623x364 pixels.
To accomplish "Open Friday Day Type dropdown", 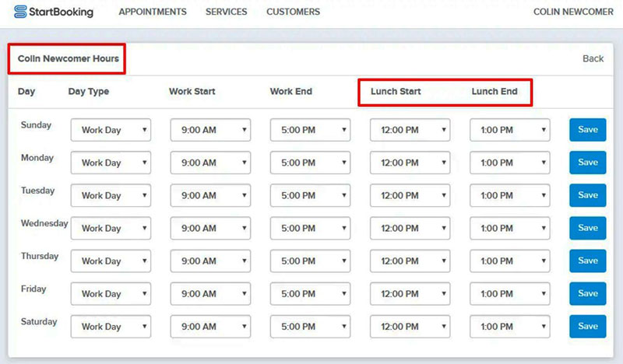I will click(x=111, y=294).
